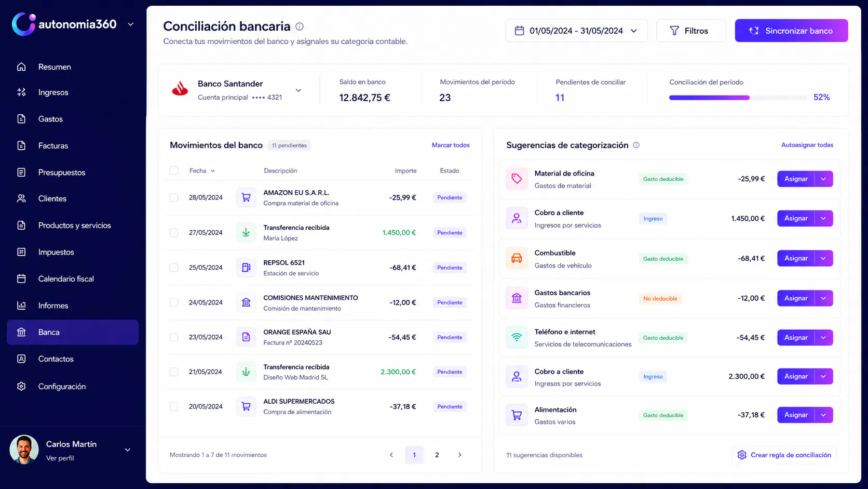Image resolution: width=868 pixels, height=489 pixels.
Task: Open Asignar dropdown arrow for Material de oficina
Action: tap(824, 179)
